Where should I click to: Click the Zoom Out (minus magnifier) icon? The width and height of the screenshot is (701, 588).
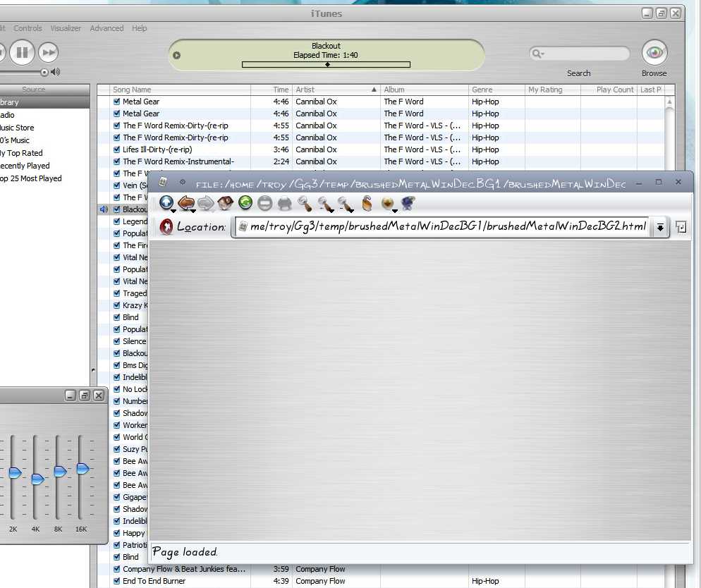(x=345, y=204)
